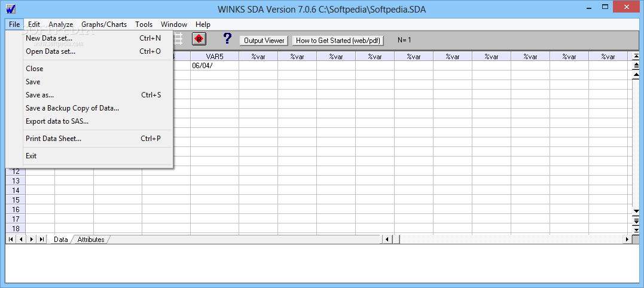
Task: Select row header 18
Action: click(x=16, y=228)
